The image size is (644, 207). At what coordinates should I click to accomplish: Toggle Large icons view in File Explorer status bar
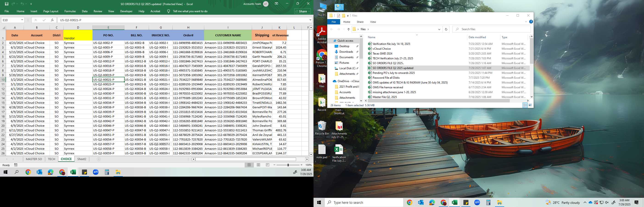530,105
